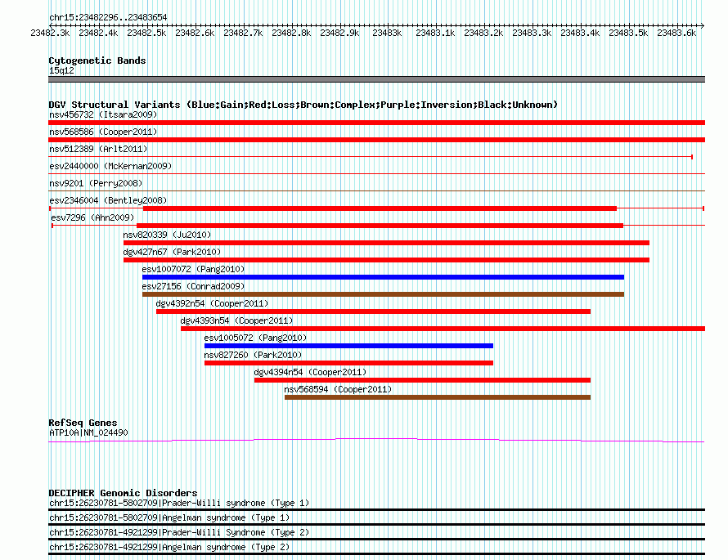
Task: Open esv2346004 (Bentley2008) variant label
Action: click(x=108, y=200)
